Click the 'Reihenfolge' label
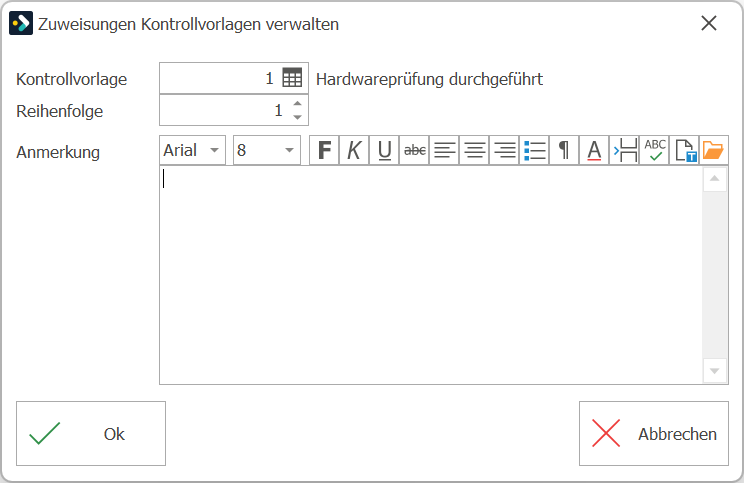This screenshot has width=744, height=483. click(x=60, y=111)
